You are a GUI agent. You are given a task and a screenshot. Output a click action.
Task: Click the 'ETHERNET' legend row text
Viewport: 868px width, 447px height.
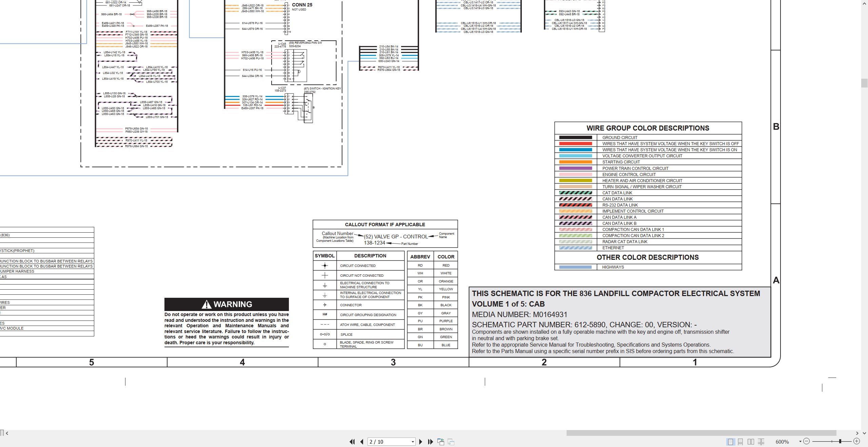coord(613,248)
